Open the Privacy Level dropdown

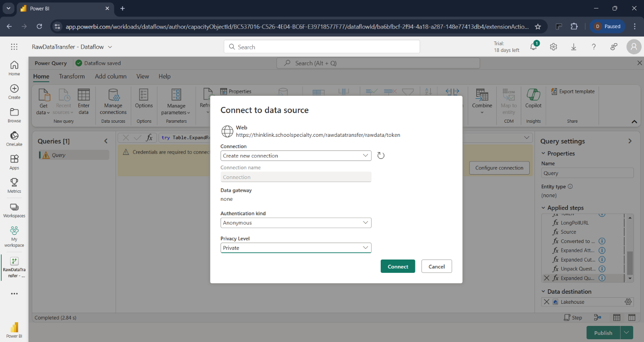296,248
